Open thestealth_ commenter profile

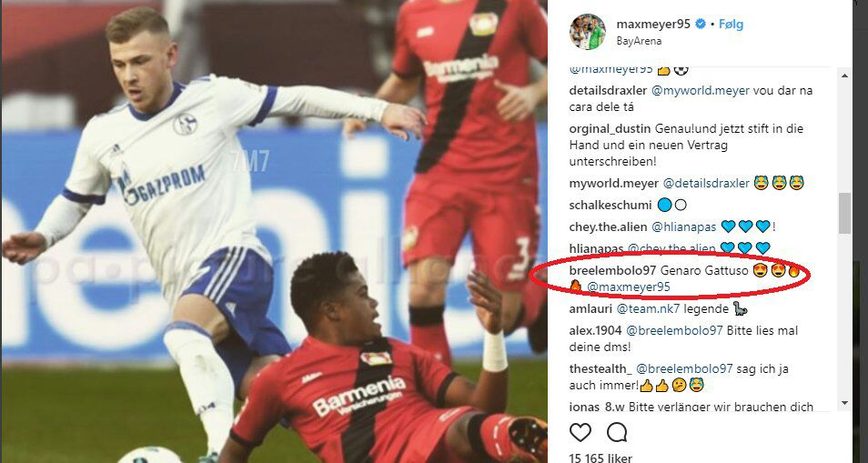(x=601, y=369)
